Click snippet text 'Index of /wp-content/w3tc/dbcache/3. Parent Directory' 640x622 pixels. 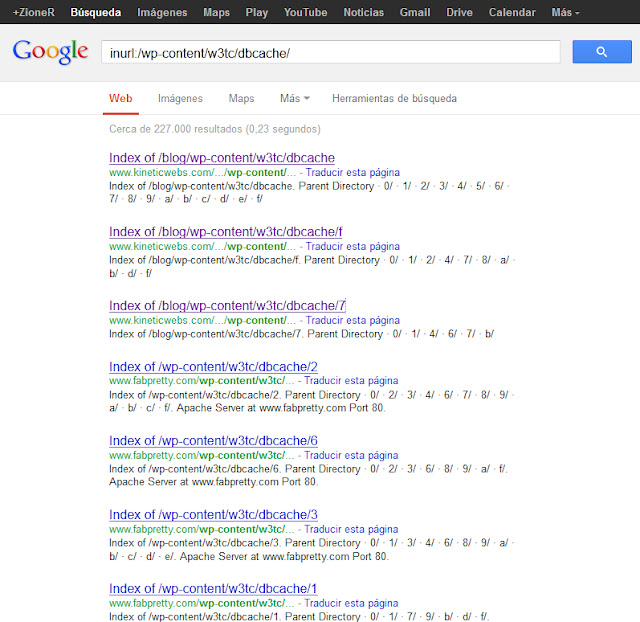point(235,543)
